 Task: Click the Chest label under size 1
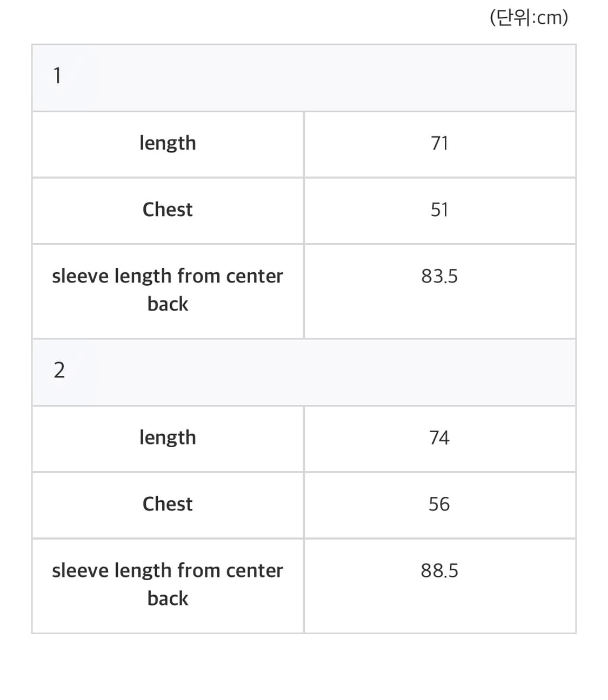(x=168, y=210)
